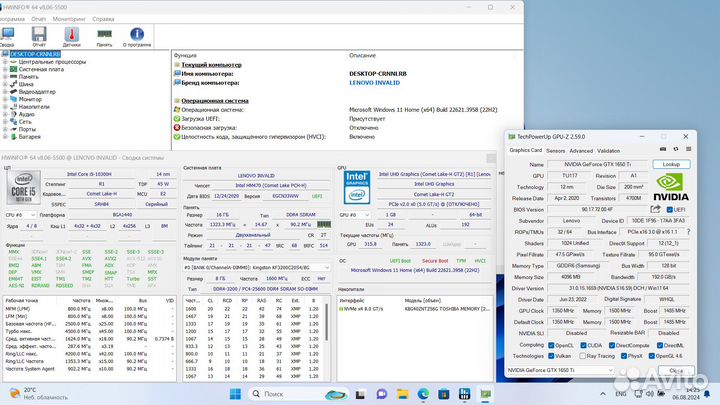
Task: Toggle the UEFI checkbox in GPU-Z
Action: coord(669,210)
